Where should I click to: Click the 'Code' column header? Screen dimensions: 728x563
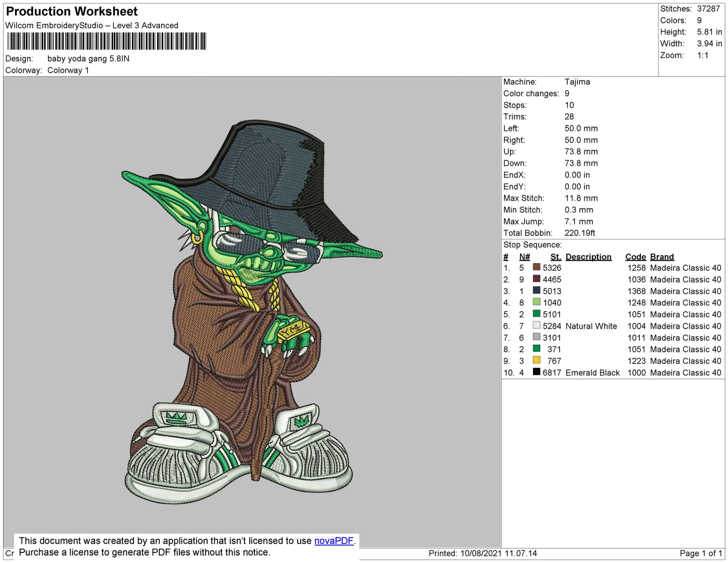pos(636,257)
